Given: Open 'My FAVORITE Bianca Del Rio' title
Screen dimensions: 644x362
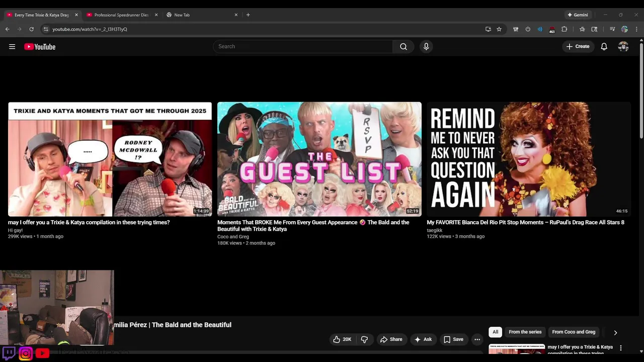Looking at the screenshot, I should coord(526,222).
